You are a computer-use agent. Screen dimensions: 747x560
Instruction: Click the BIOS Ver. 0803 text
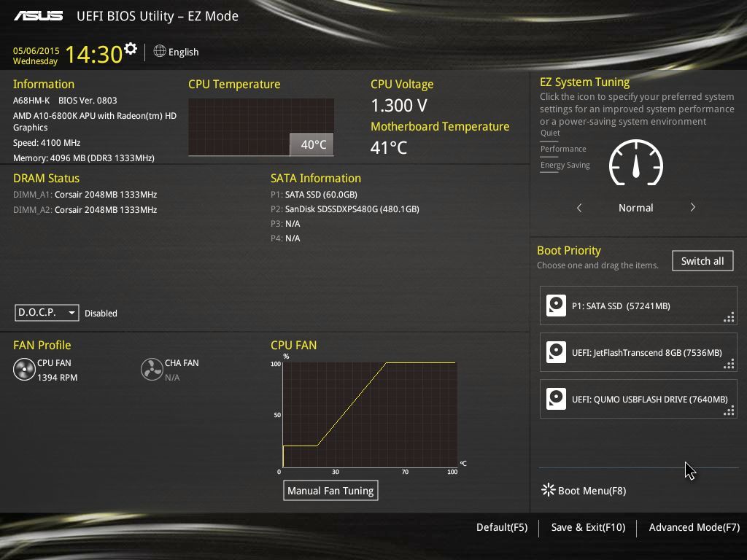pos(88,101)
